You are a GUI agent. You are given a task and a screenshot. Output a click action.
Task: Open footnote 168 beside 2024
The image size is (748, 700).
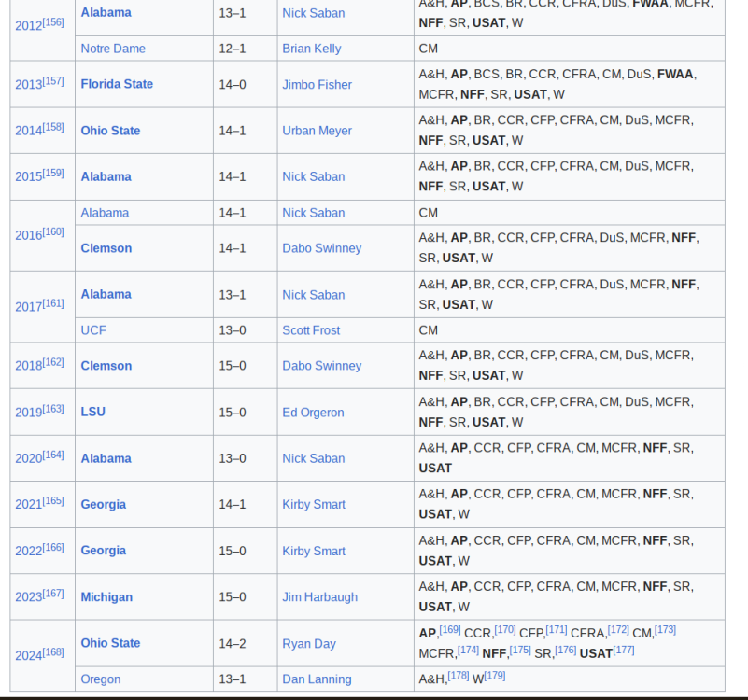[x=53, y=651]
